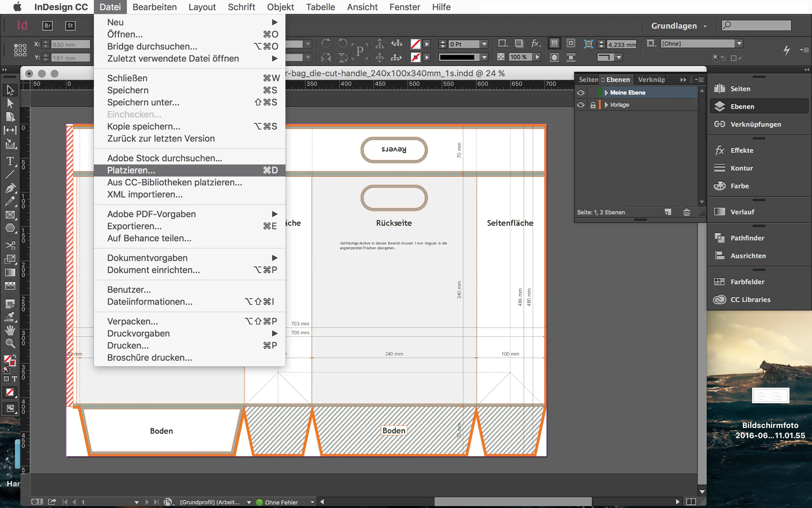Pick the Scissors tool

10,245
